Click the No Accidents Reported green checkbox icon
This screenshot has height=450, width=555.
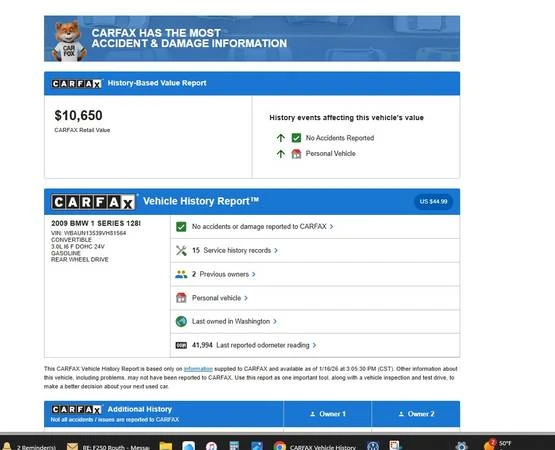[296, 138]
